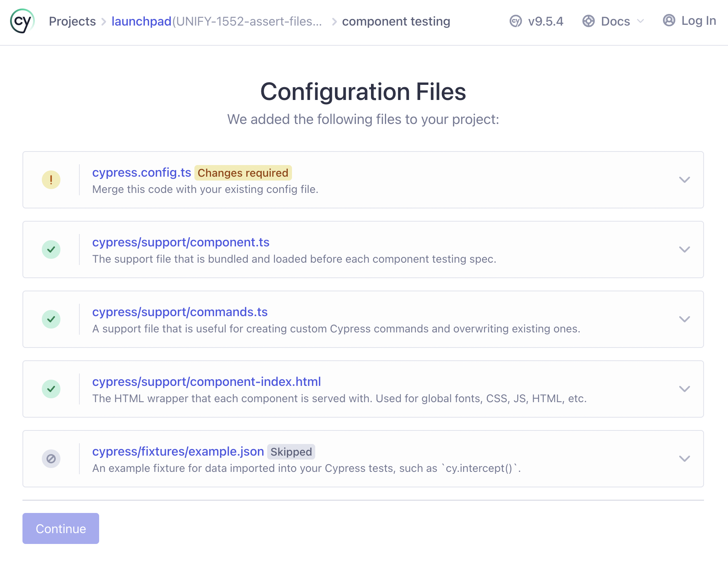The width and height of the screenshot is (728, 561).
Task: Click the user avatar icon by Log In
Action: coord(669,20)
